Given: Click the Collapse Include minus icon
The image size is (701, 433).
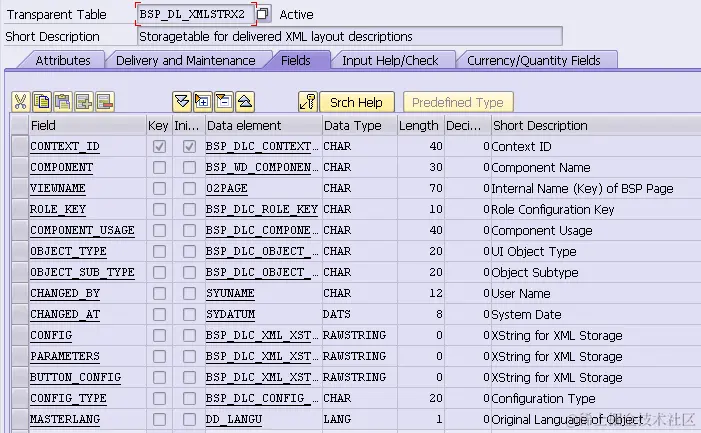Looking at the screenshot, I should [224, 102].
